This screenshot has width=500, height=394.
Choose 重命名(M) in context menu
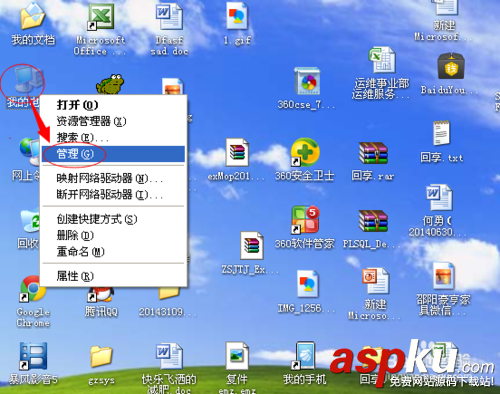coord(113,252)
